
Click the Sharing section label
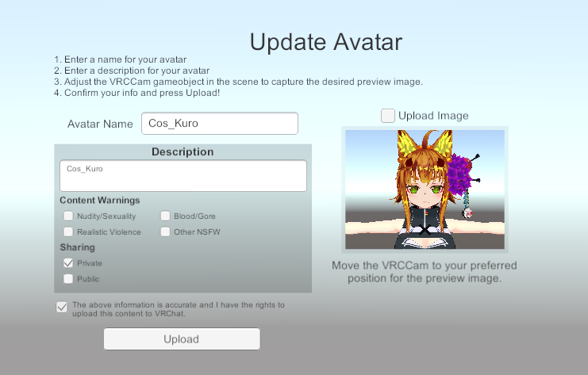[x=77, y=247]
